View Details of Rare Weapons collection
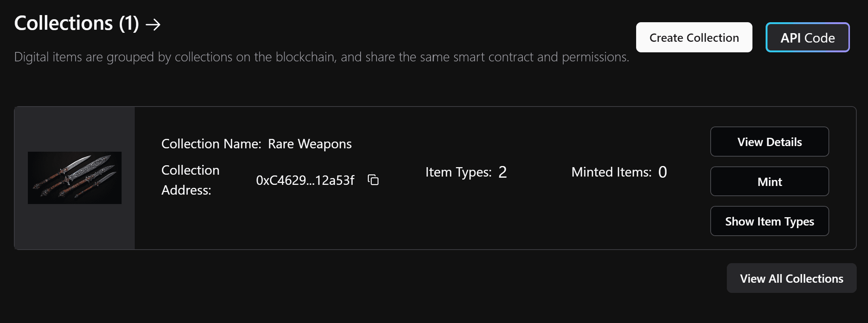868x323 pixels. click(769, 142)
